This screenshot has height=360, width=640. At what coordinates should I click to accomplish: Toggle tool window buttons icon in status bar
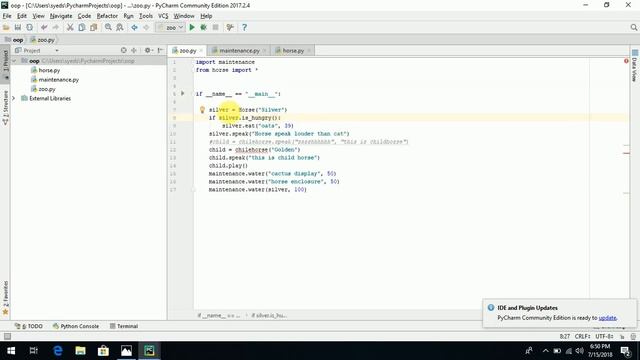7,336
